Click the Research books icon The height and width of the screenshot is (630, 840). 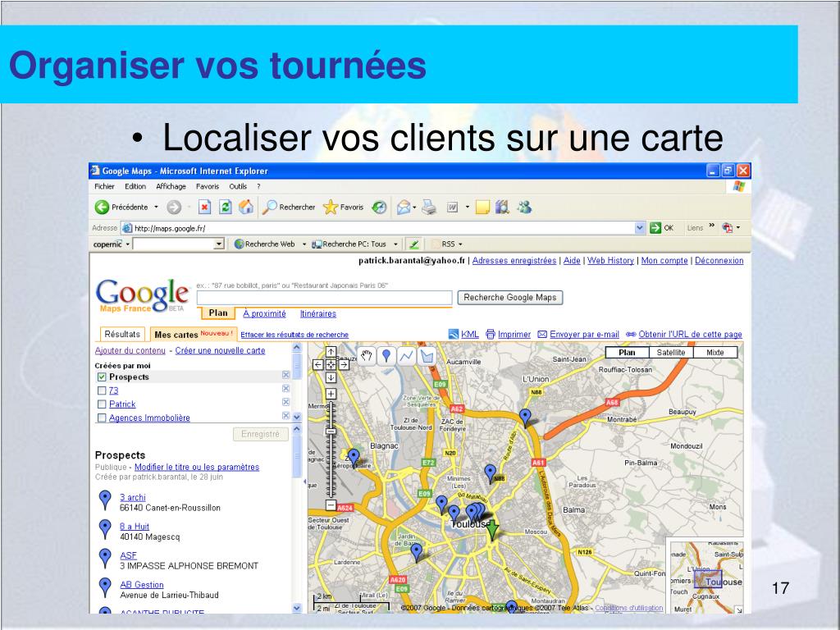click(x=502, y=207)
